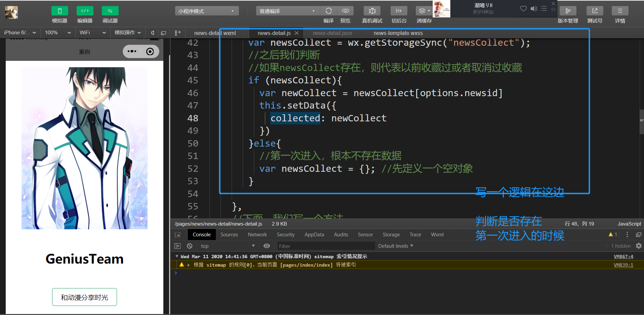Adjust the music player volume icon
644x315 pixels.
pyautogui.click(x=534, y=8)
